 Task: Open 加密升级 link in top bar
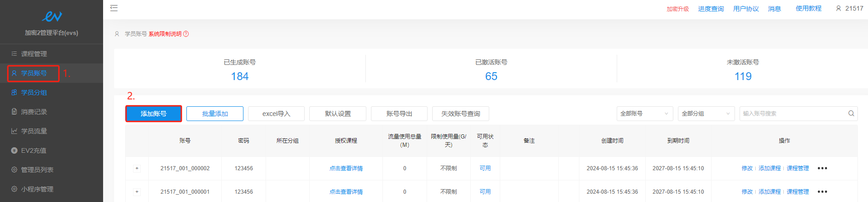tap(677, 9)
